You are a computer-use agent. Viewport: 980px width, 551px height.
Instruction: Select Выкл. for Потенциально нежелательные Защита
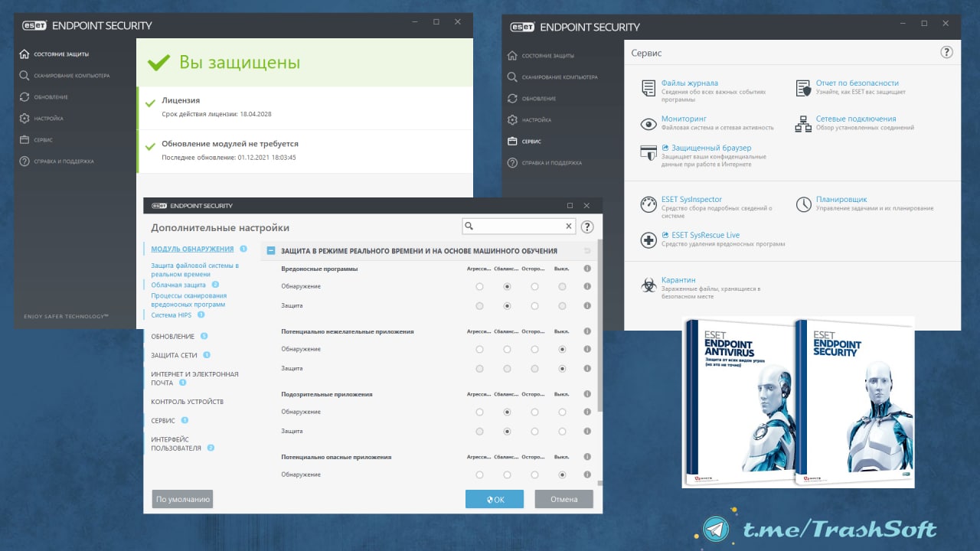(x=562, y=368)
